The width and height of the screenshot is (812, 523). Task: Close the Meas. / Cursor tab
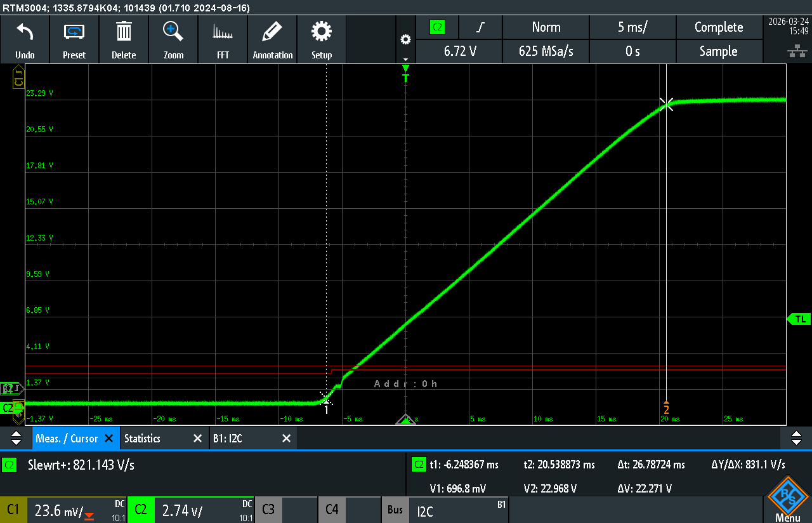108,438
